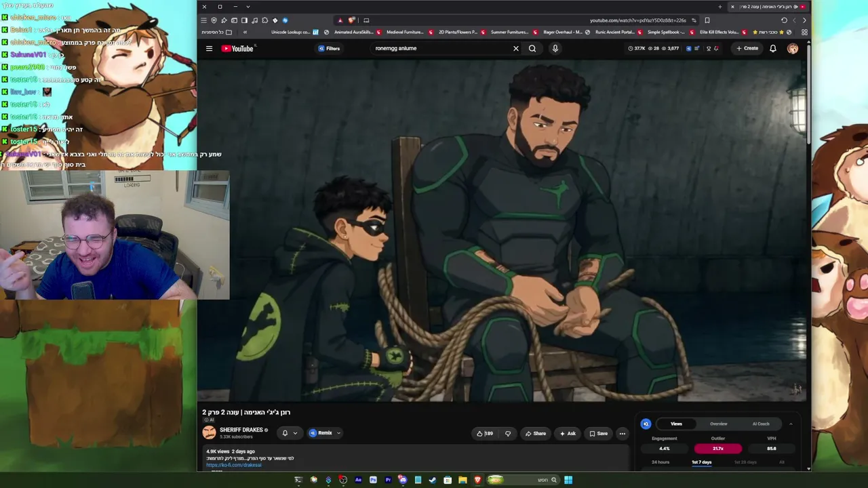The height and width of the screenshot is (488, 868).
Task: Click the VPH 85.6 value
Action: pos(772,448)
